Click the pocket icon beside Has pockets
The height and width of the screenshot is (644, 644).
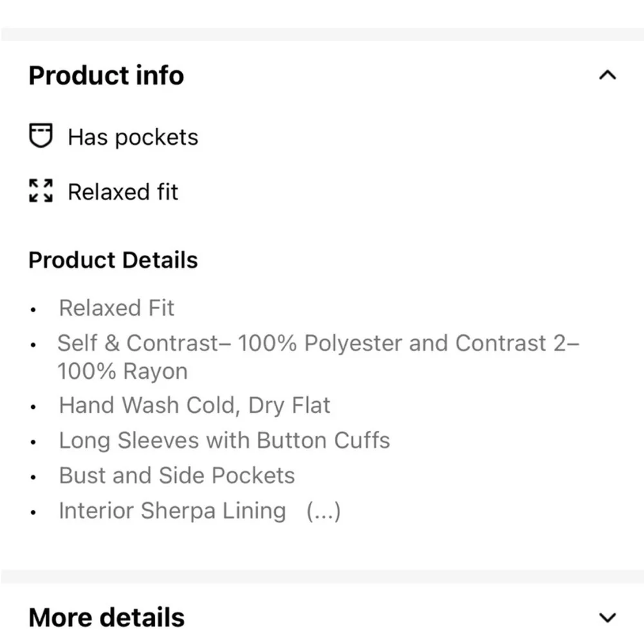click(41, 135)
